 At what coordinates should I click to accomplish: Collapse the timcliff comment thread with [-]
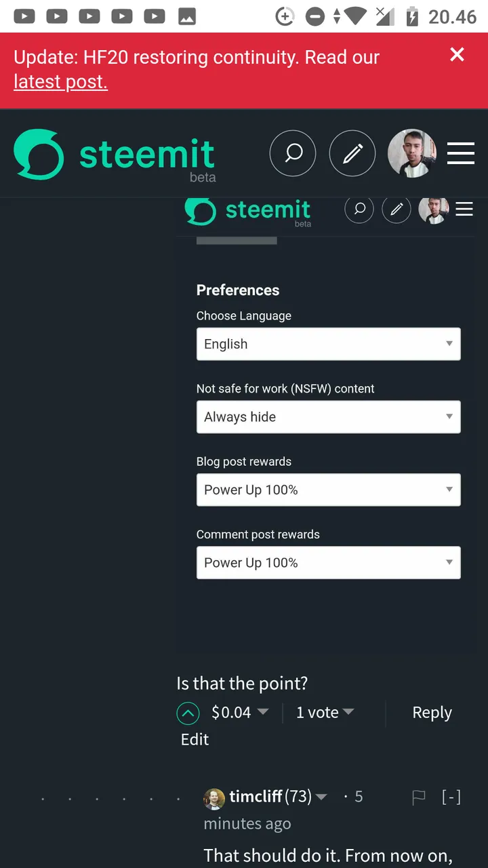coord(451,797)
